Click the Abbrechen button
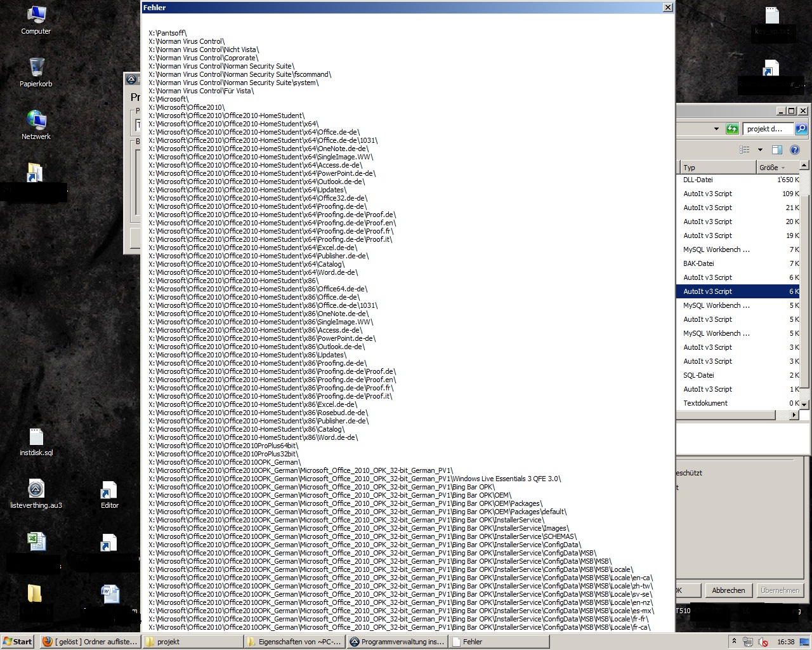The width and height of the screenshot is (812, 650). (728, 590)
